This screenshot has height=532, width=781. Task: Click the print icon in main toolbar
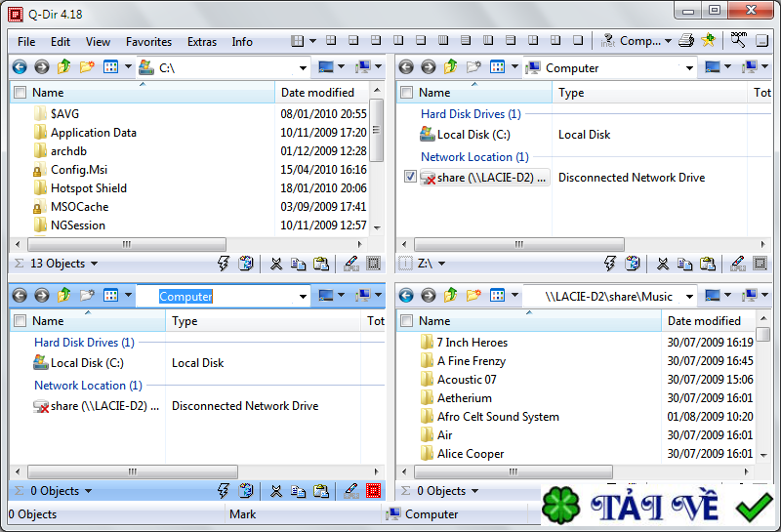pyautogui.click(x=686, y=40)
